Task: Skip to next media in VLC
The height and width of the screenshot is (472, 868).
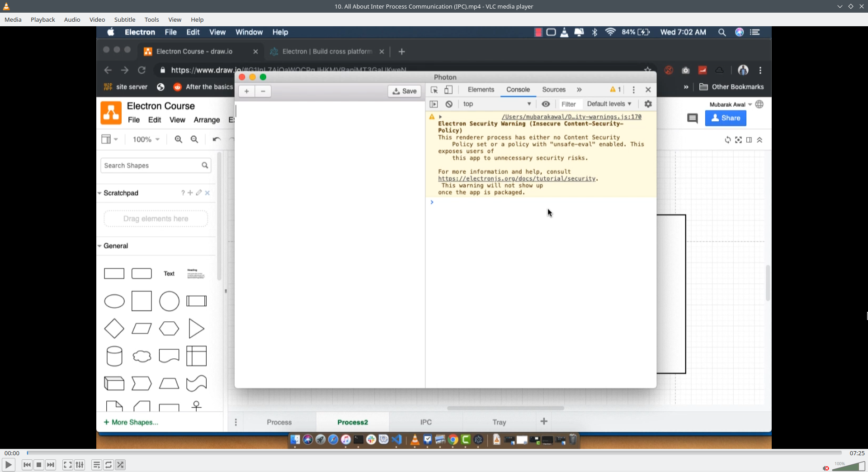Action: (x=51, y=465)
